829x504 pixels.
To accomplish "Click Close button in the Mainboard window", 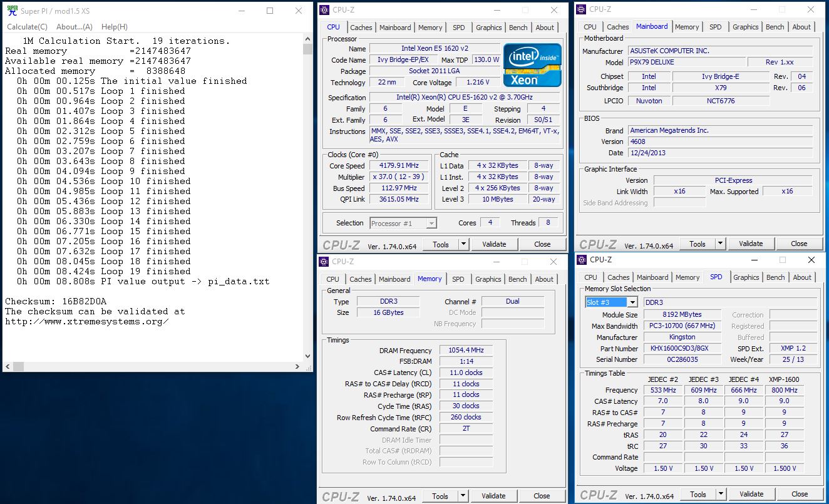I will pos(799,244).
